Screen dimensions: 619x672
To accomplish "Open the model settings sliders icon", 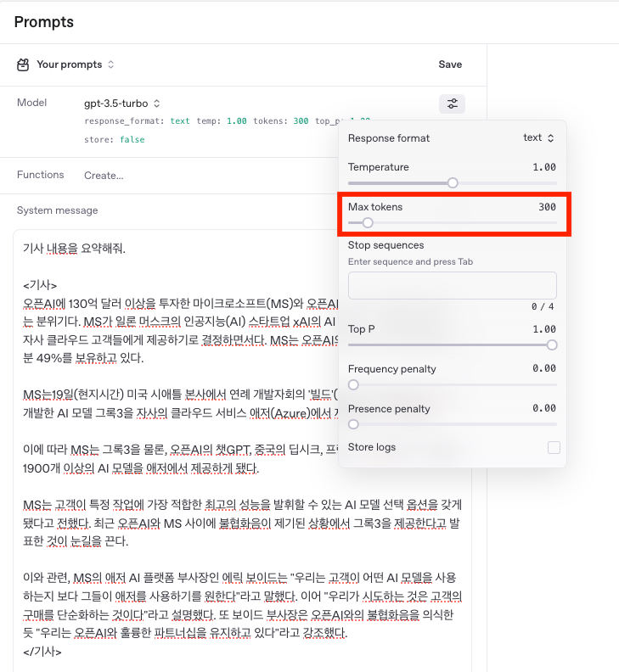I will tap(452, 104).
